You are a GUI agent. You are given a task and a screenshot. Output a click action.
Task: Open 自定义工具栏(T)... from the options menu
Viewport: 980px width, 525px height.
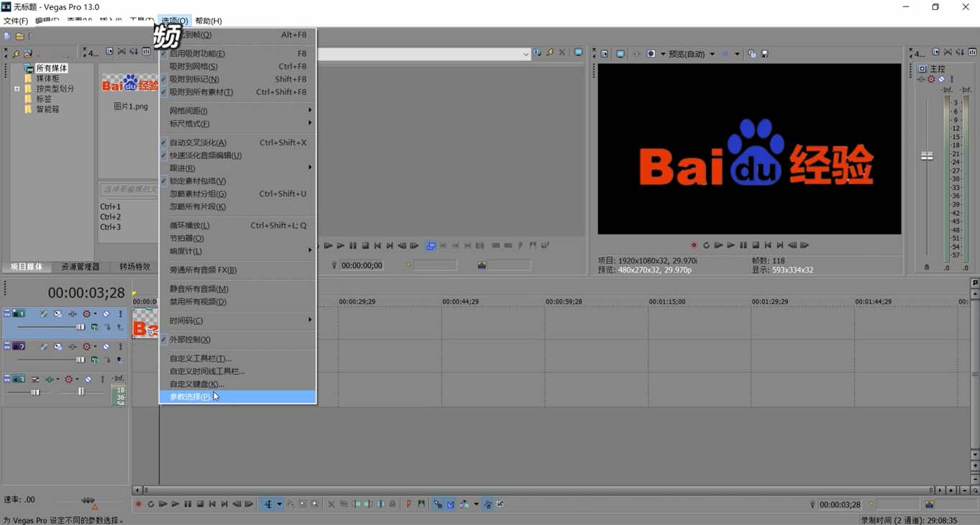(x=237, y=358)
